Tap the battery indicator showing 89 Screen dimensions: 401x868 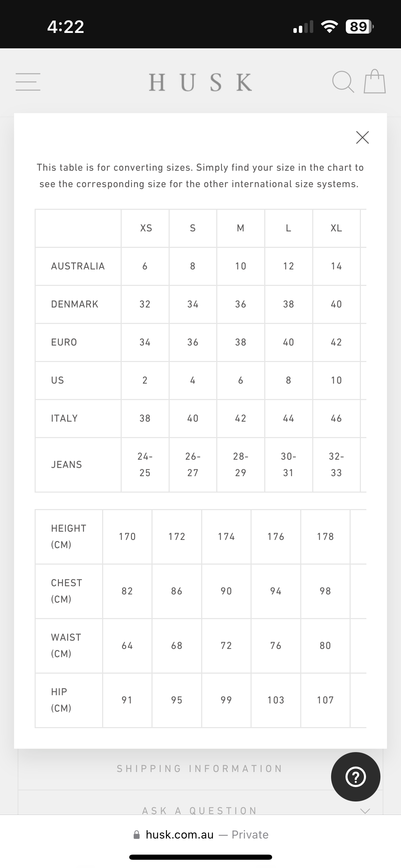click(x=360, y=27)
